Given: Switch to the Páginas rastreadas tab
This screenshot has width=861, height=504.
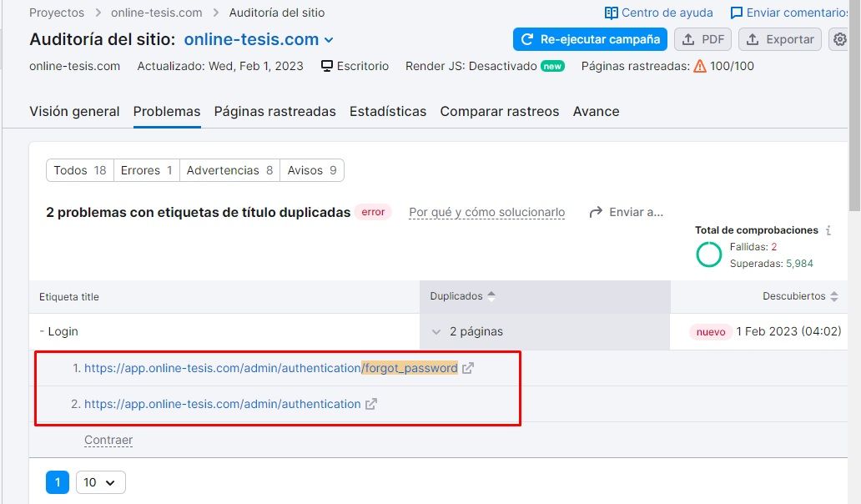Looking at the screenshot, I should pyautogui.click(x=274, y=112).
